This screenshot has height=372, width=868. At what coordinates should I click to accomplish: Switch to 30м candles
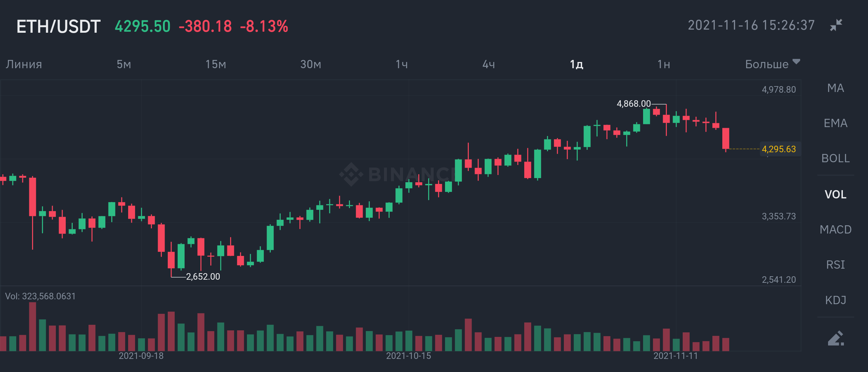click(x=311, y=64)
